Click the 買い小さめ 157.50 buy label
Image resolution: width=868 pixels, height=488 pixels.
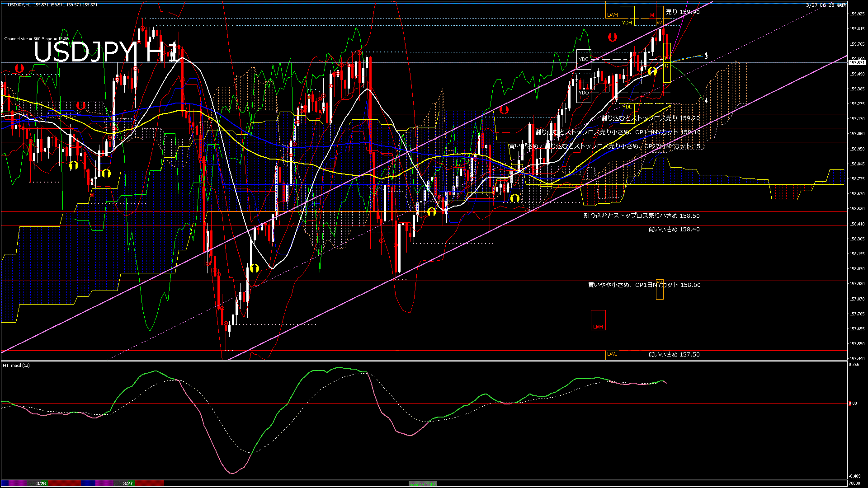(674, 355)
